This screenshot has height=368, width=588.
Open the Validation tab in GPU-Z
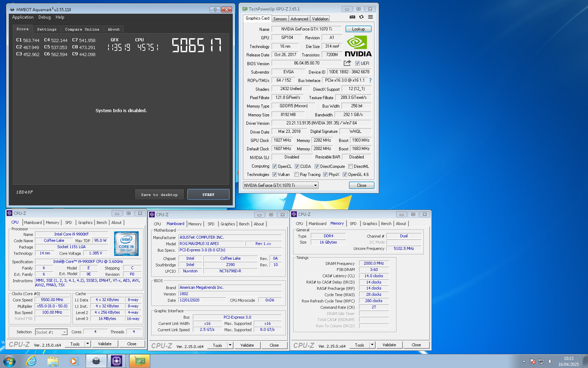click(320, 19)
